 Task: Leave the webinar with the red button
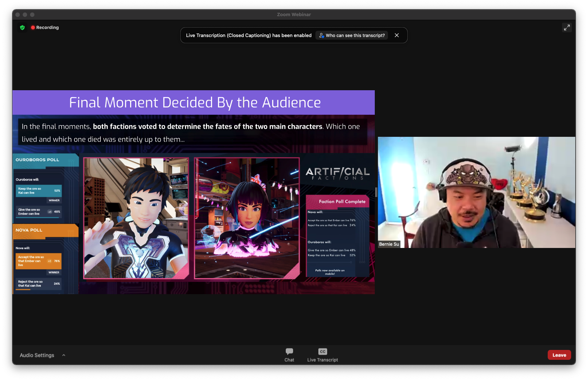[559, 355]
